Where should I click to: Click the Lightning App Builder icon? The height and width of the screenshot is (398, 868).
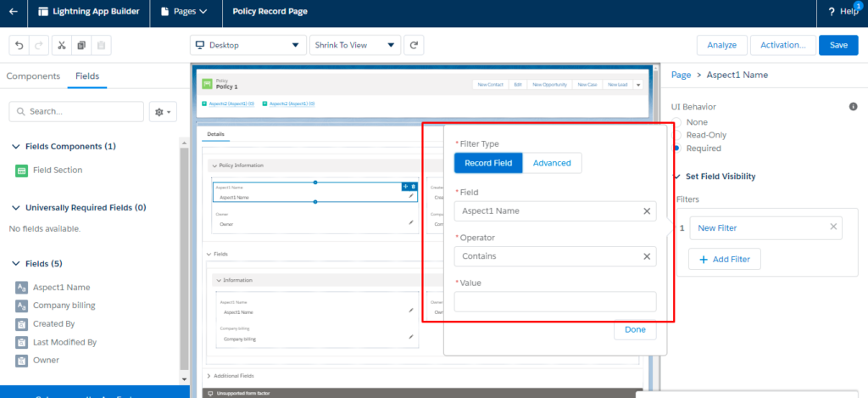[x=43, y=12]
